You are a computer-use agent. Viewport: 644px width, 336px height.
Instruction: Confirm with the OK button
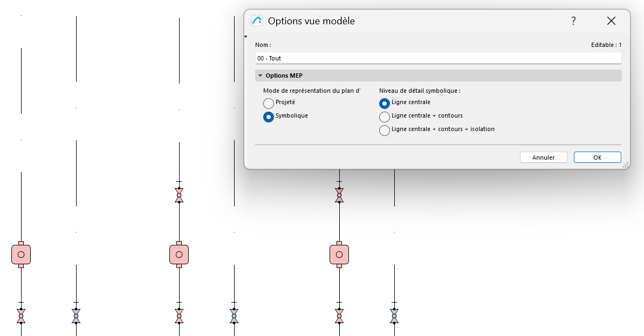coord(597,157)
